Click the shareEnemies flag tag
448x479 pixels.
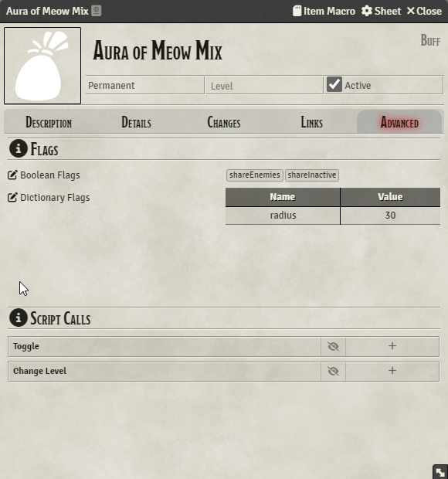[255, 175]
